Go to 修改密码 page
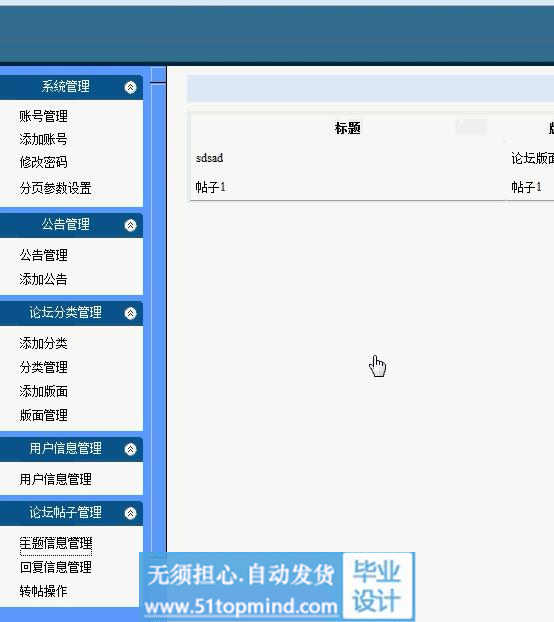The width and height of the screenshot is (554, 622). [x=44, y=162]
